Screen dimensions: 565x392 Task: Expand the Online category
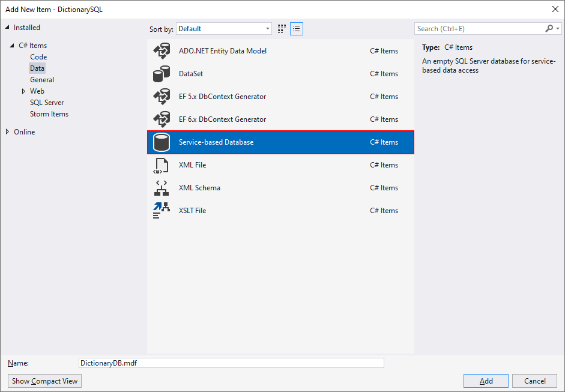[x=8, y=132]
